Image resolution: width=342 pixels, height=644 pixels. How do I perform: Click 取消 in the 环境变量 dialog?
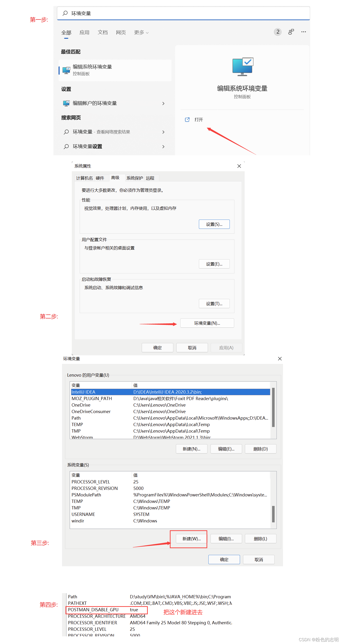pyautogui.click(x=259, y=560)
